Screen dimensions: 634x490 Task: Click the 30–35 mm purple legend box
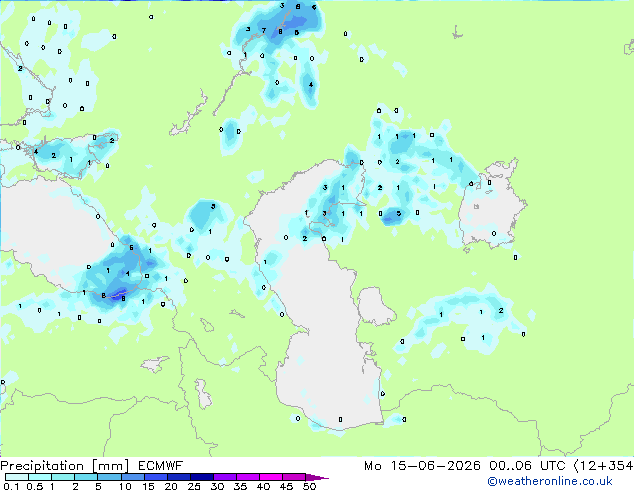(x=224, y=477)
